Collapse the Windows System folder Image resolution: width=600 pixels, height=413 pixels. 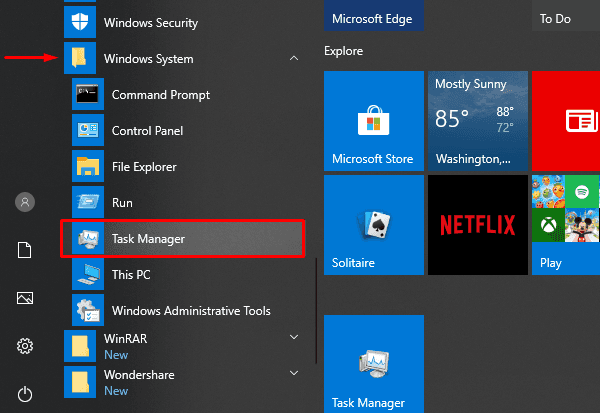(293, 59)
